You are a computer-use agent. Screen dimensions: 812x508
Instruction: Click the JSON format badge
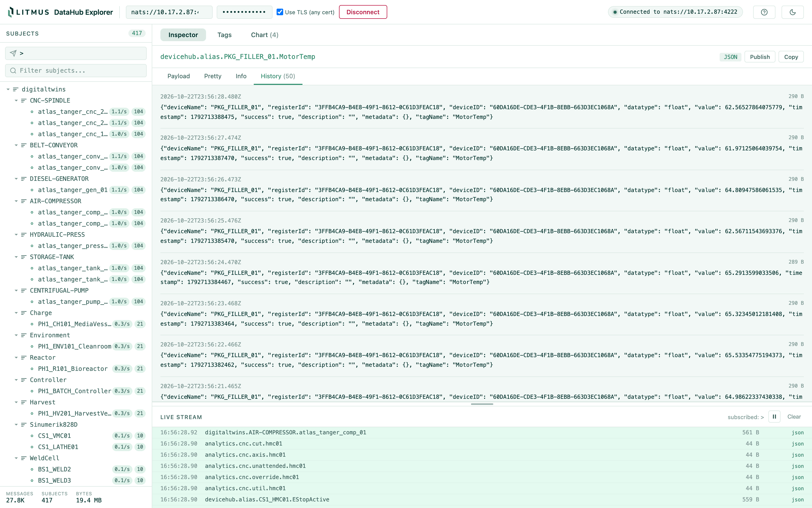[730, 57]
